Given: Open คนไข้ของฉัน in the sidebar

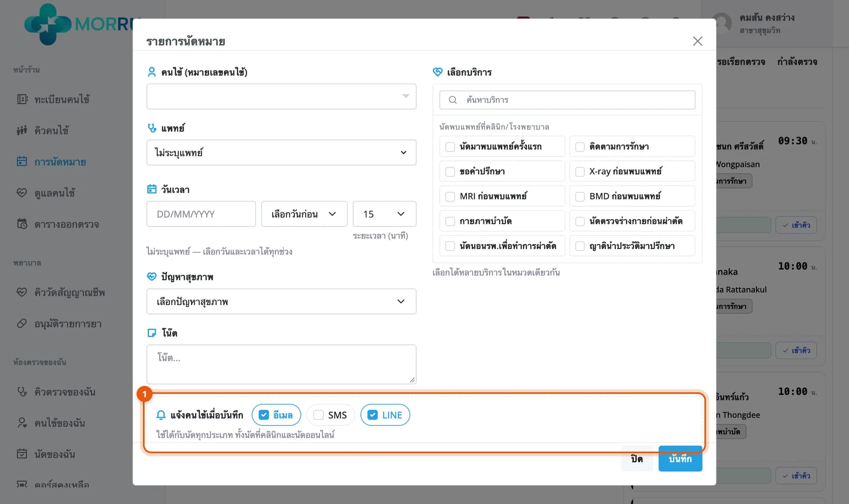Looking at the screenshot, I should pyautogui.click(x=59, y=423).
